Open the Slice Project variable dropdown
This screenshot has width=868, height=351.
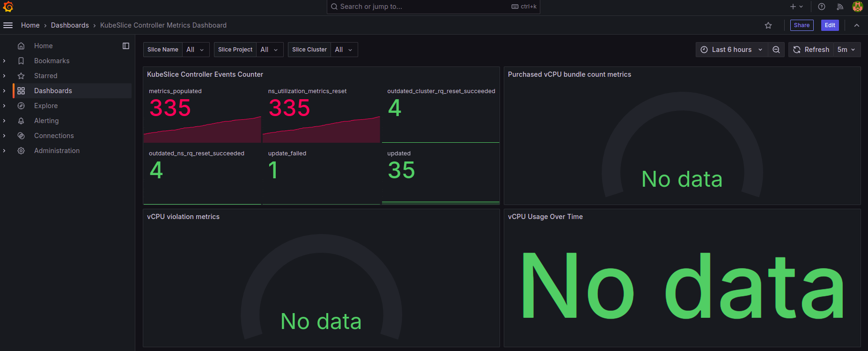(270, 50)
